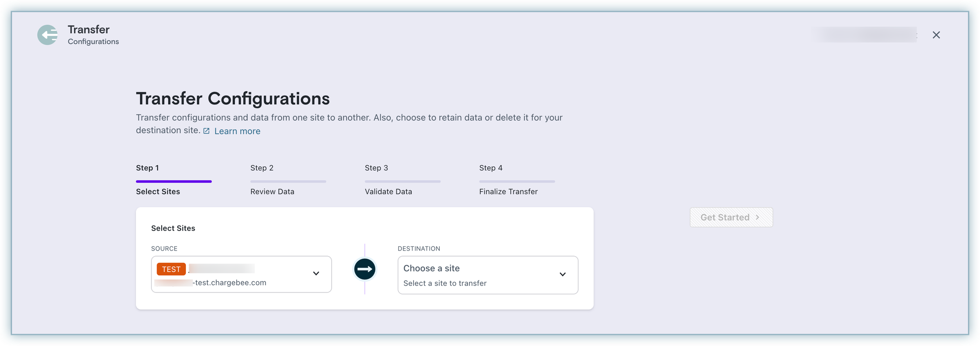
Task: Expand the Destination chevron arrow
Action: click(562, 275)
